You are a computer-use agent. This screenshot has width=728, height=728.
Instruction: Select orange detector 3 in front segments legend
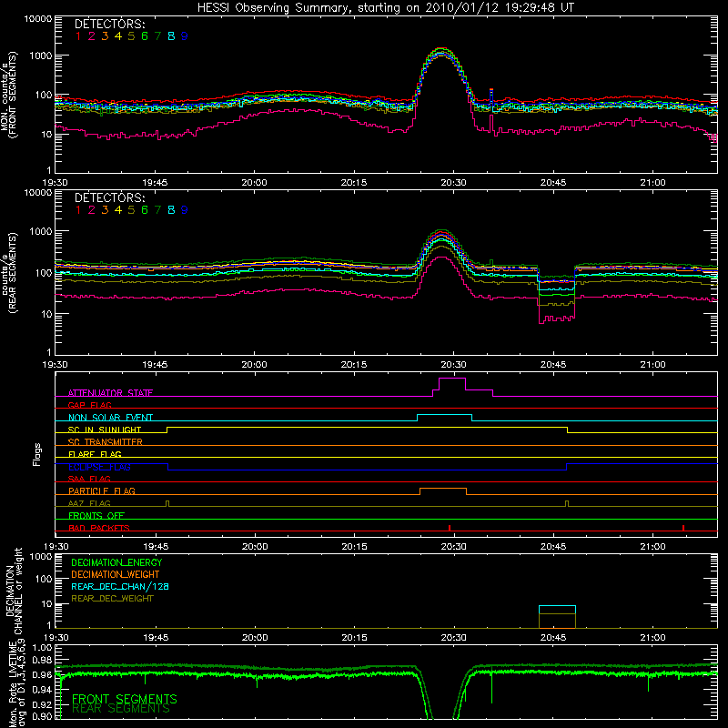[105, 36]
